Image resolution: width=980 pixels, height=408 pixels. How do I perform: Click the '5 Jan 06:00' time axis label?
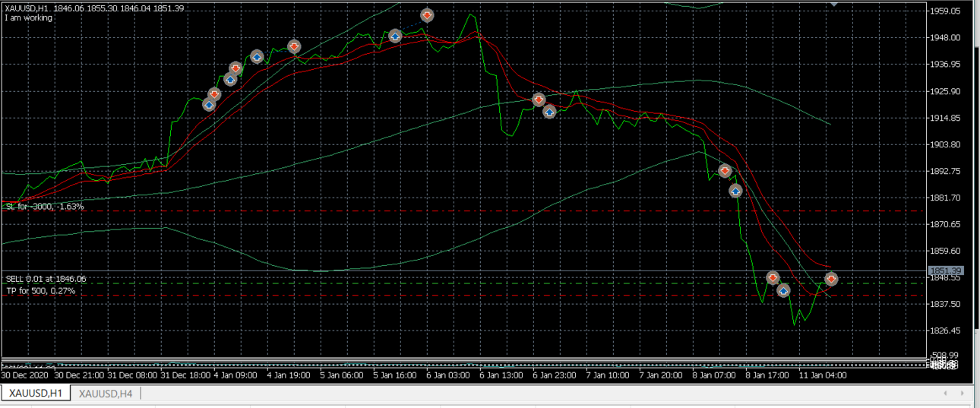[x=342, y=375]
